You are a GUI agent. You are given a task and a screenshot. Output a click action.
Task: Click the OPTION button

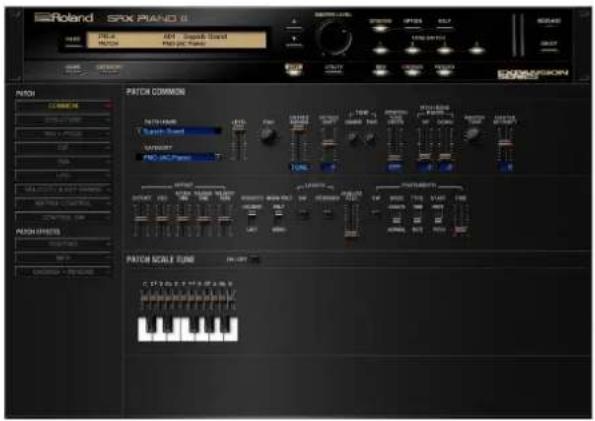click(x=412, y=24)
